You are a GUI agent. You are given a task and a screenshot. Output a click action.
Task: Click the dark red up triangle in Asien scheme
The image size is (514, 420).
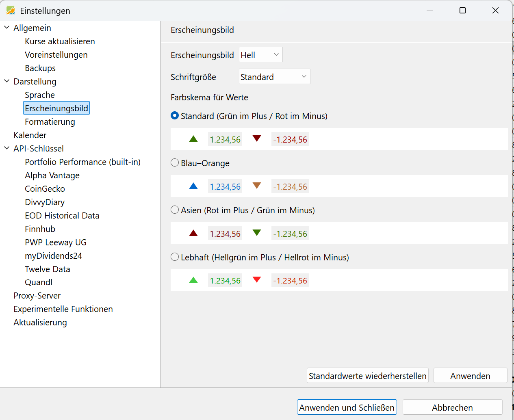tap(193, 233)
